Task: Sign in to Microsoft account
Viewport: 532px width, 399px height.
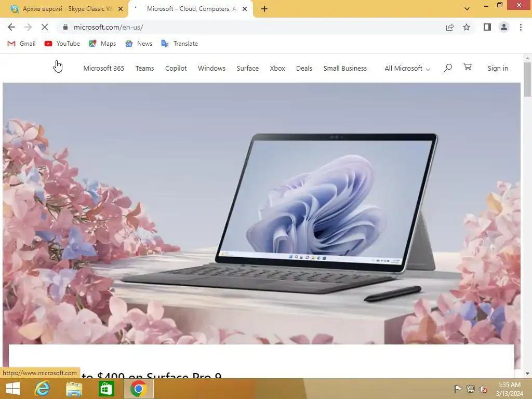Action: coord(498,68)
